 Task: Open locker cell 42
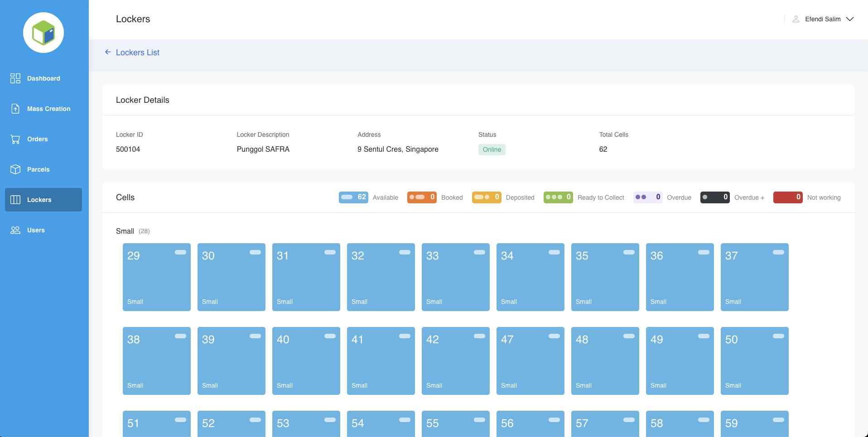pos(456,361)
